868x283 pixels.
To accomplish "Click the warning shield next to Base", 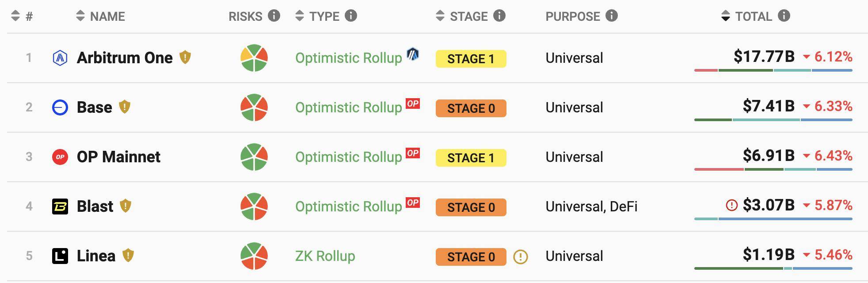I will pyautogui.click(x=125, y=107).
